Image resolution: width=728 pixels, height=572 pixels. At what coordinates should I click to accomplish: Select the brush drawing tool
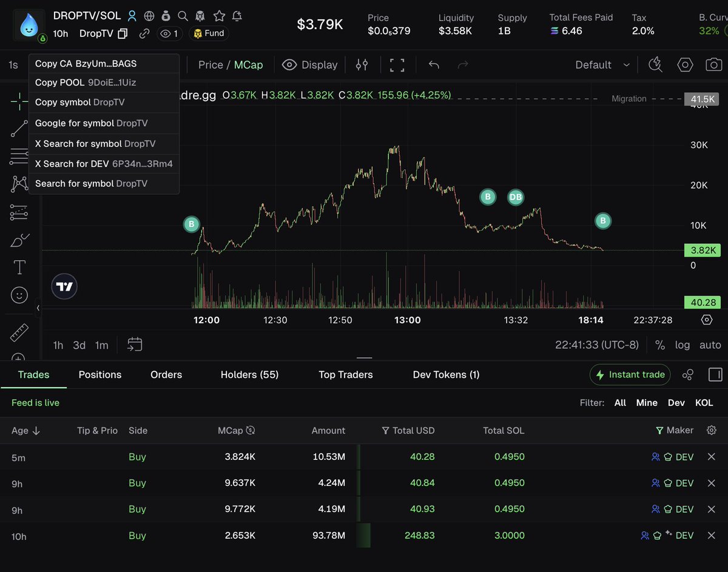click(x=19, y=240)
